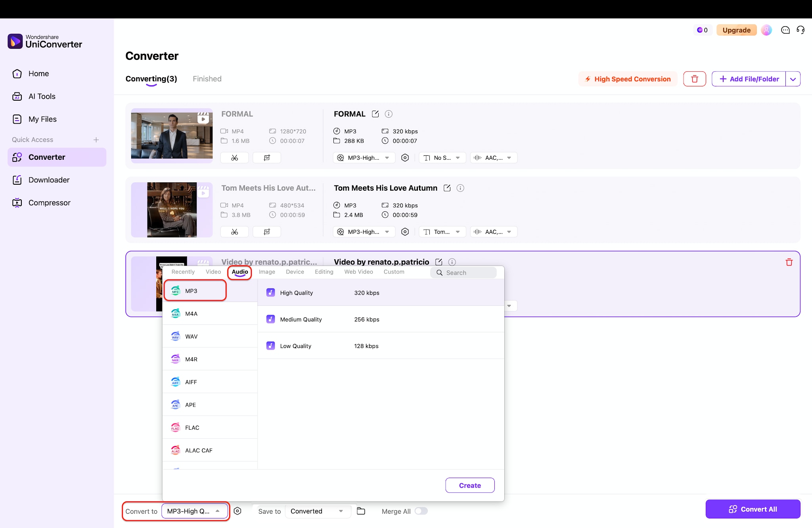
Task: Open customer support headset icon
Action: (x=801, y=30)
